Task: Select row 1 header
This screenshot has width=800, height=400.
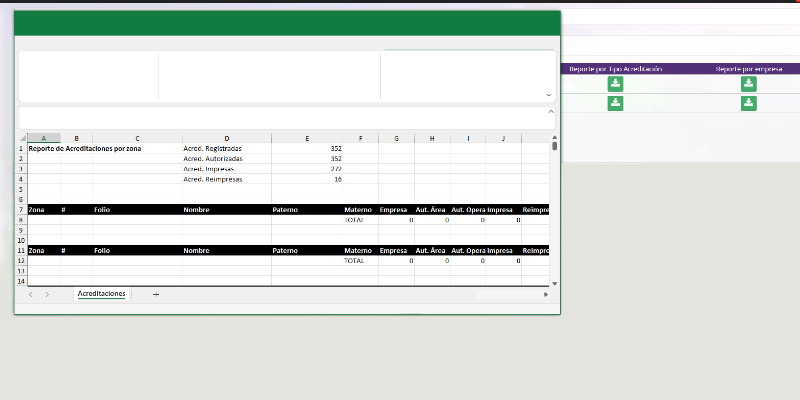Action: (x=21, y=148)
